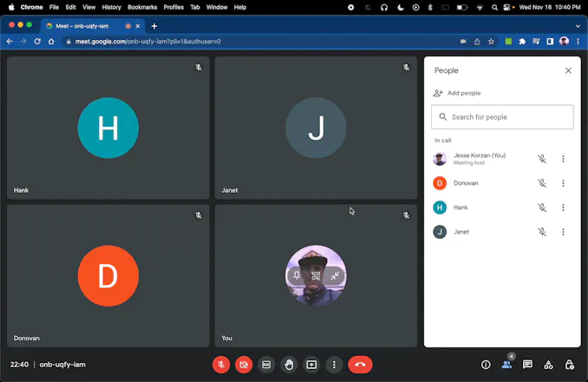Go to the Chrome home page

(x=51, y=42)
